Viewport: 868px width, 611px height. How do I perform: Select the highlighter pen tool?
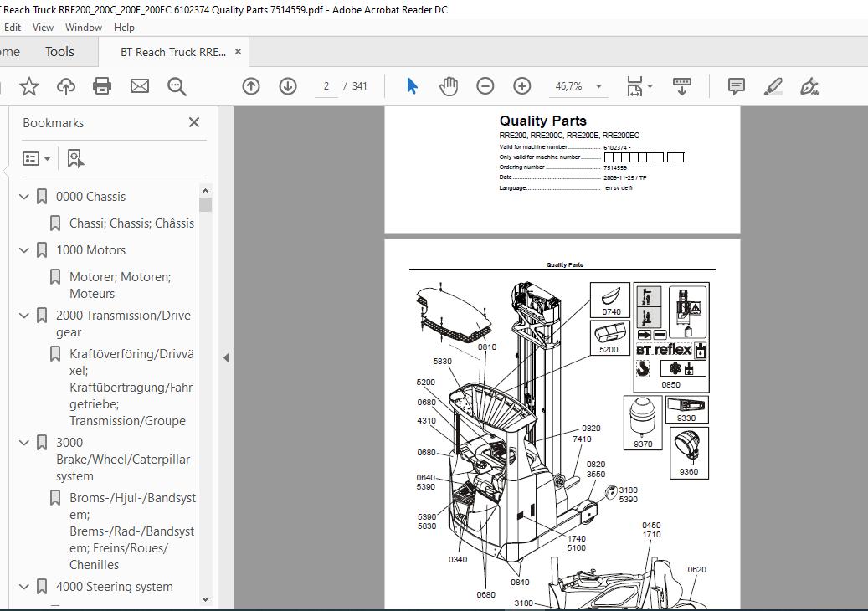coord(773,86)
